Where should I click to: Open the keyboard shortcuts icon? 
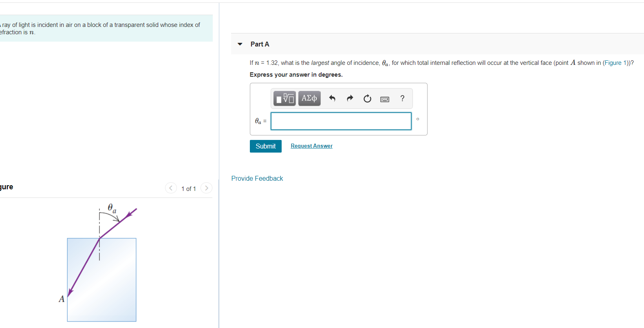click(385, 99)
